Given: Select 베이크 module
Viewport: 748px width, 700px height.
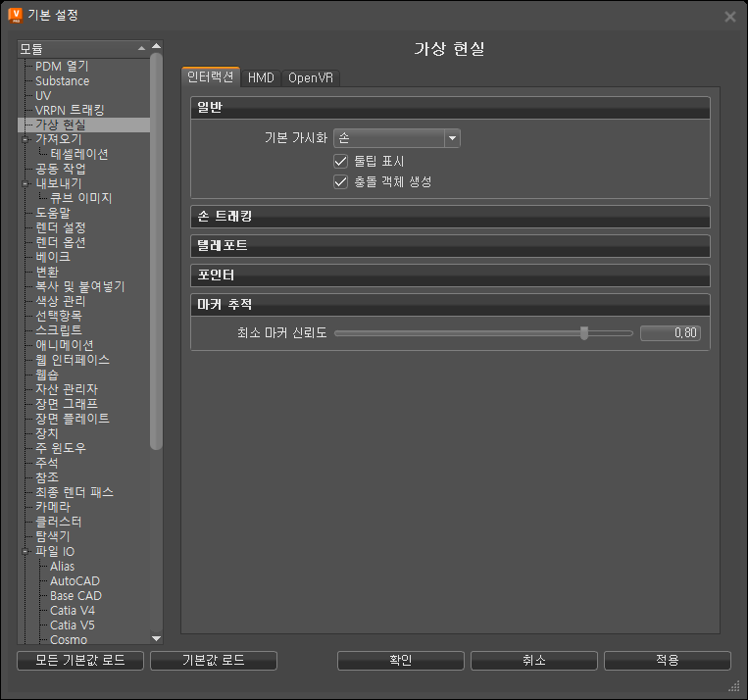Looking at the screenshot, I should pos(53,257).
